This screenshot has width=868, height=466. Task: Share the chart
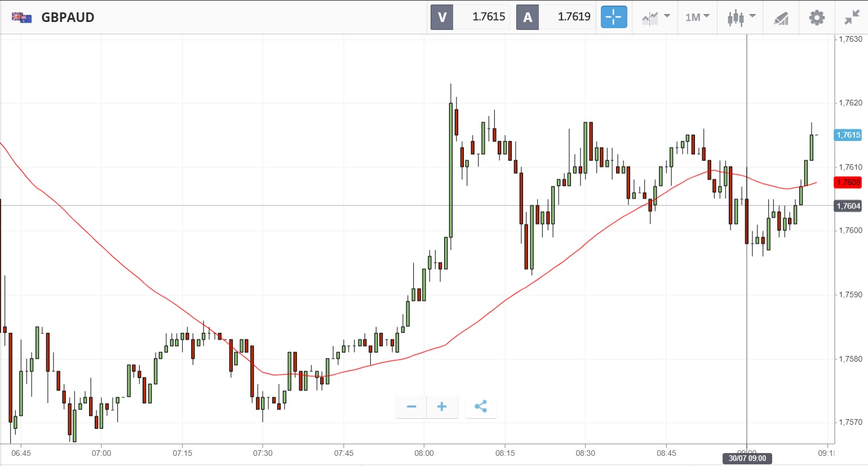(481, 406)
